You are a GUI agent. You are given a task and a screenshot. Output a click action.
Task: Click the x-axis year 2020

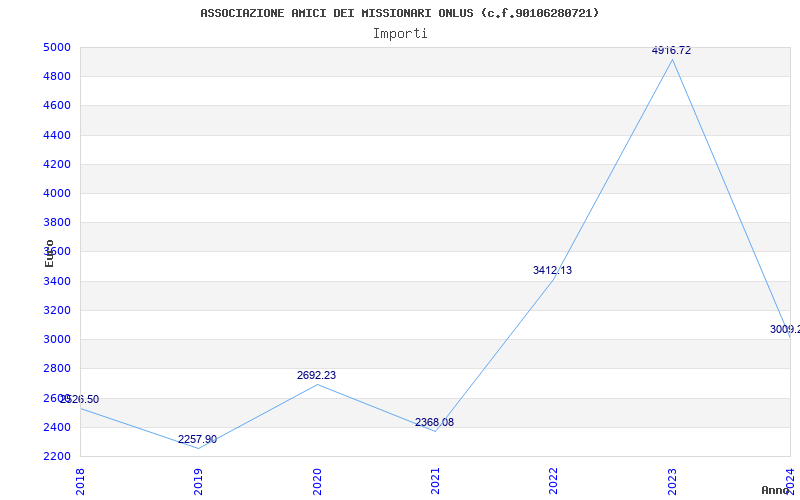click(x=316, y=482)
